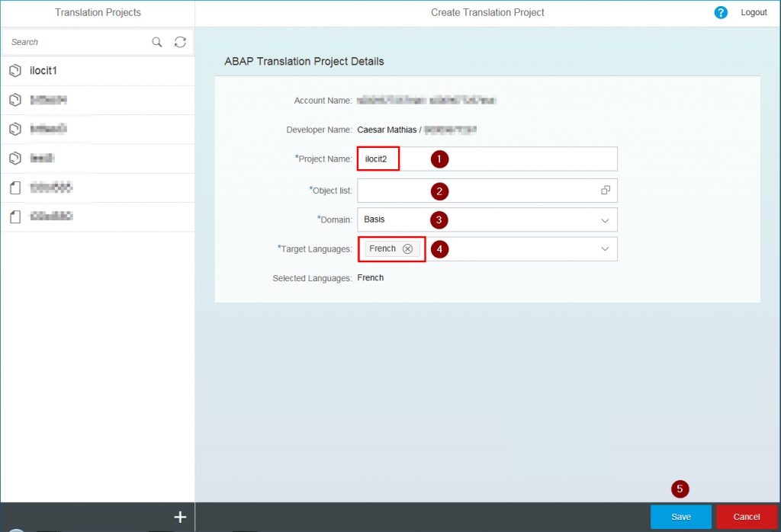Open the Domain chevron arrow

(605, 220)
